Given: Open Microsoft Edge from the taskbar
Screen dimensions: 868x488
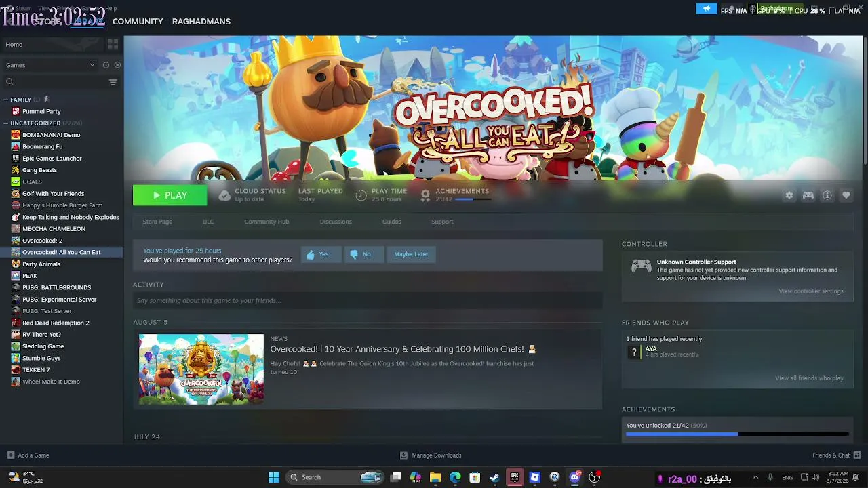Looking at the screenshot, I should pos(455,477).
